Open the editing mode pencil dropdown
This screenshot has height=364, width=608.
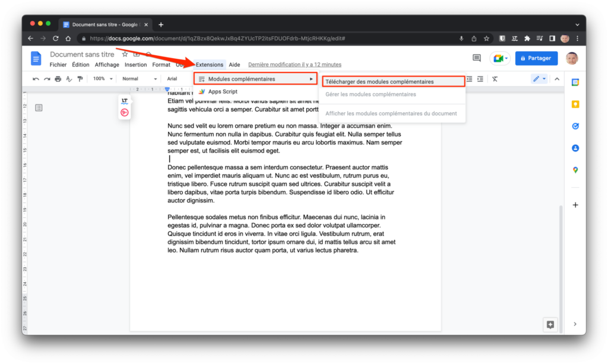point(539,79)
